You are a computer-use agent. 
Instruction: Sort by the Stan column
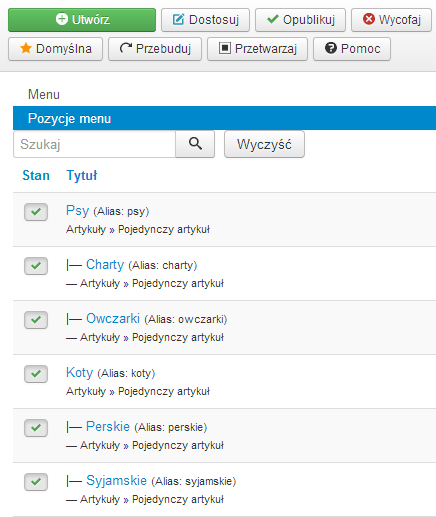[36, 175]
